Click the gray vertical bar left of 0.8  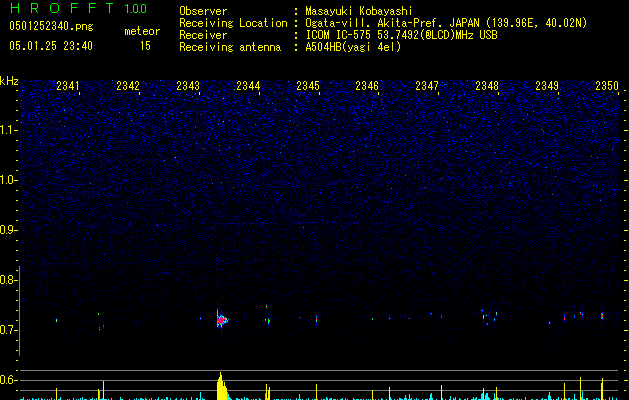[20, 311]
